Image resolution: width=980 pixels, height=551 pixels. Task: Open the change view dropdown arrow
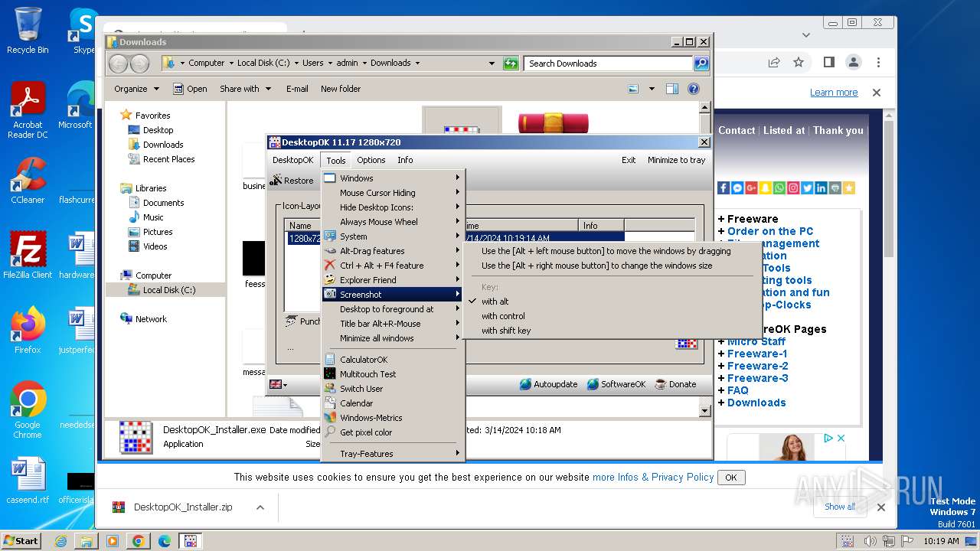point(652,89)
